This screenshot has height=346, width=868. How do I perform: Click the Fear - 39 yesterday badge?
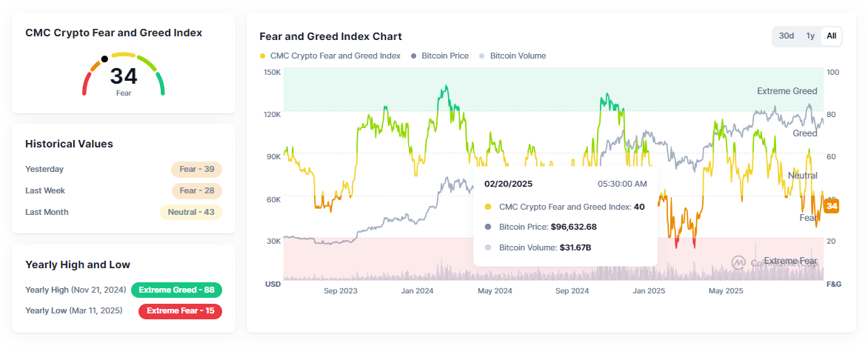pos(196,169)
